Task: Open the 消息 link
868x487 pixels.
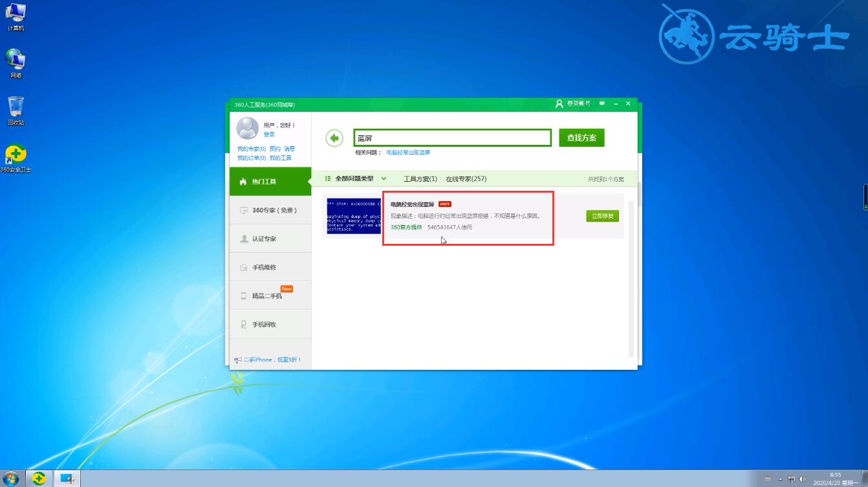Action: (x=289, y=149)
